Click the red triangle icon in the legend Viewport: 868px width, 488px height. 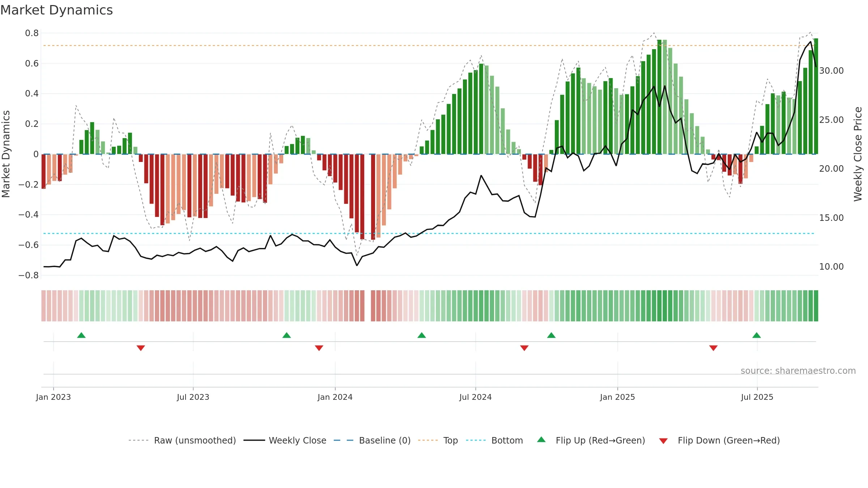pyautogui.click(x=663, y=441)
